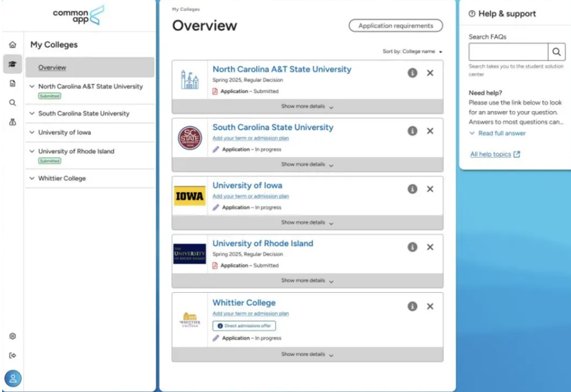
Task: Select the My Colleges graduation cap icon
Action: pos(12,64)
